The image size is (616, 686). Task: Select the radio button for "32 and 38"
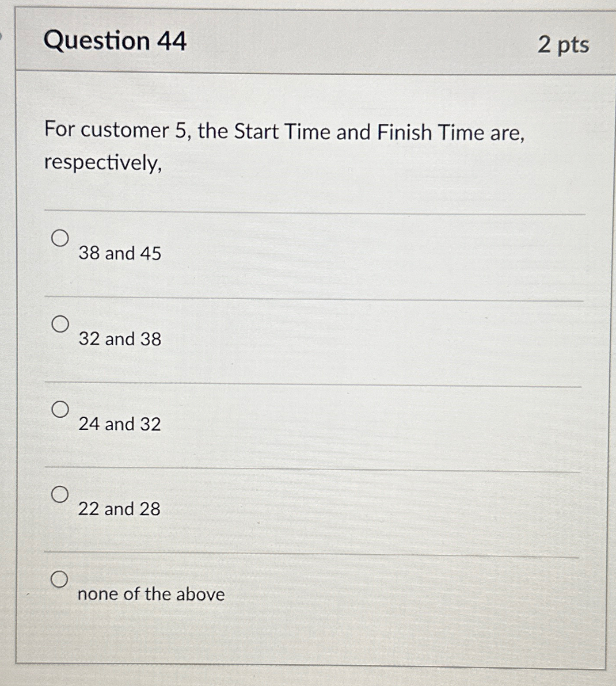click(x=61, y=324)
